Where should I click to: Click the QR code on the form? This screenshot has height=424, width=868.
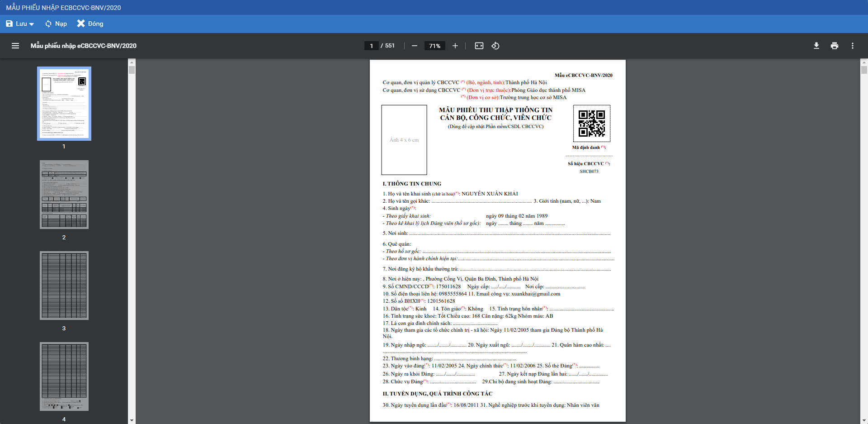point(591,124)
